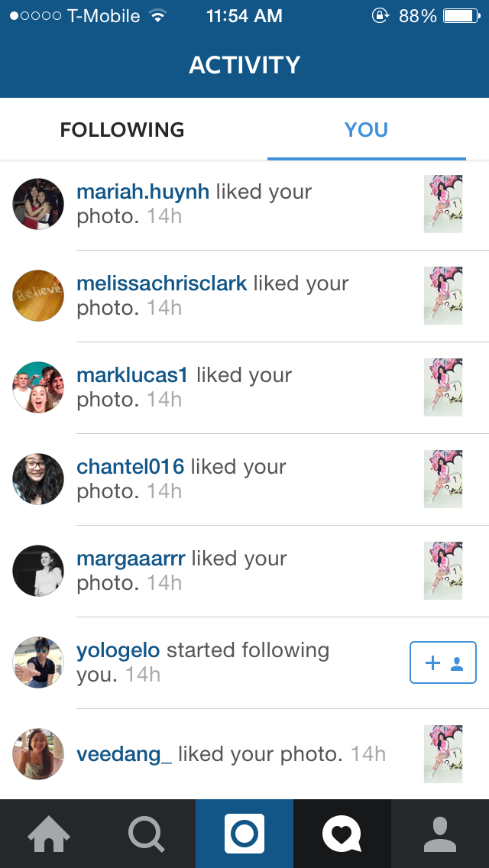Screen dimensions: 489x868
Task: Tap the battery indicator in status bar
Action: tap(461, 15)
